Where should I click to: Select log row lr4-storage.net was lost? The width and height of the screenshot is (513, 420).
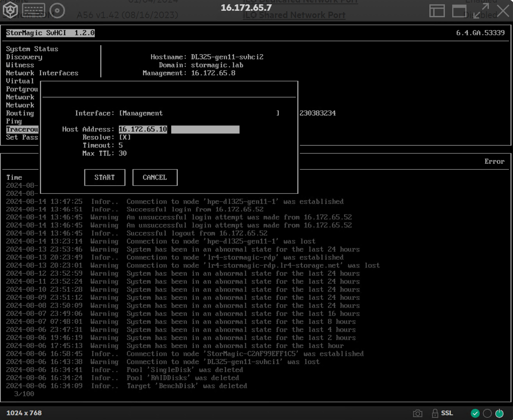coord(193,265)
